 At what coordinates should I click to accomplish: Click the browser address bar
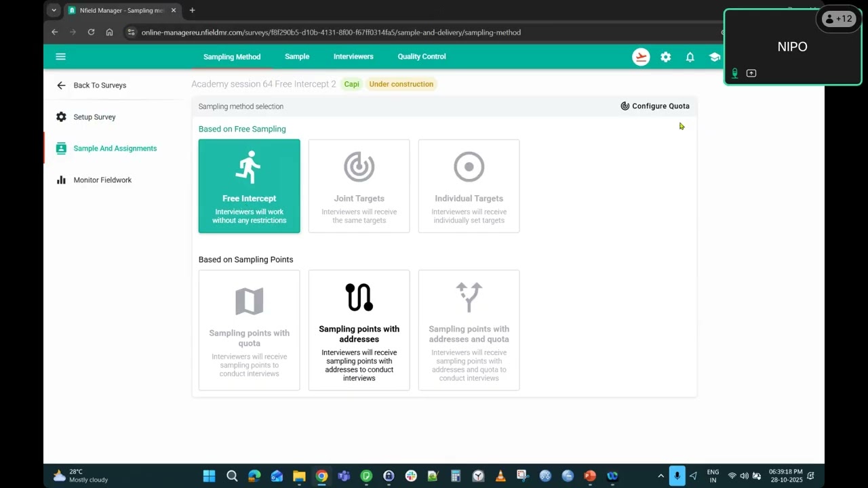407,33
